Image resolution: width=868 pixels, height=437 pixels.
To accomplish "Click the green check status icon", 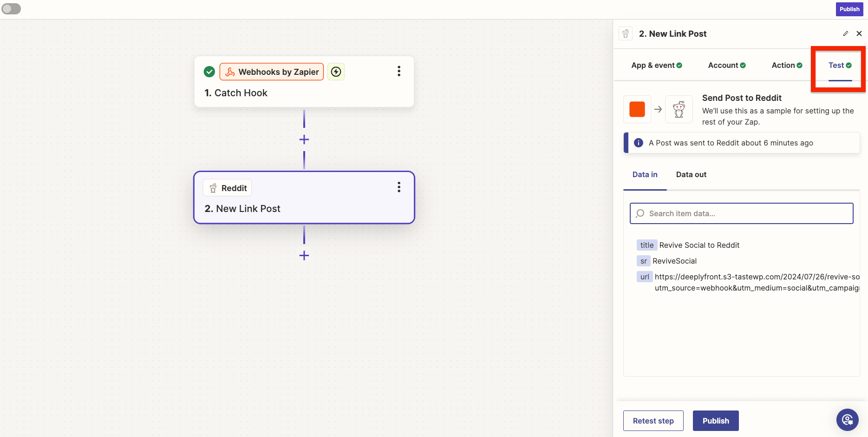I will click(x=209, y=72).
